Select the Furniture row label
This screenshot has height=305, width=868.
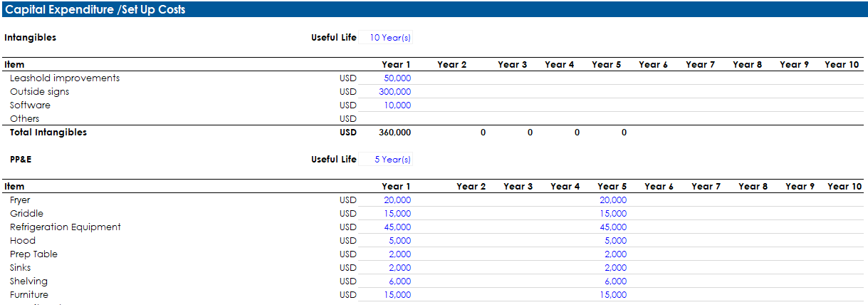click(29, 295)
